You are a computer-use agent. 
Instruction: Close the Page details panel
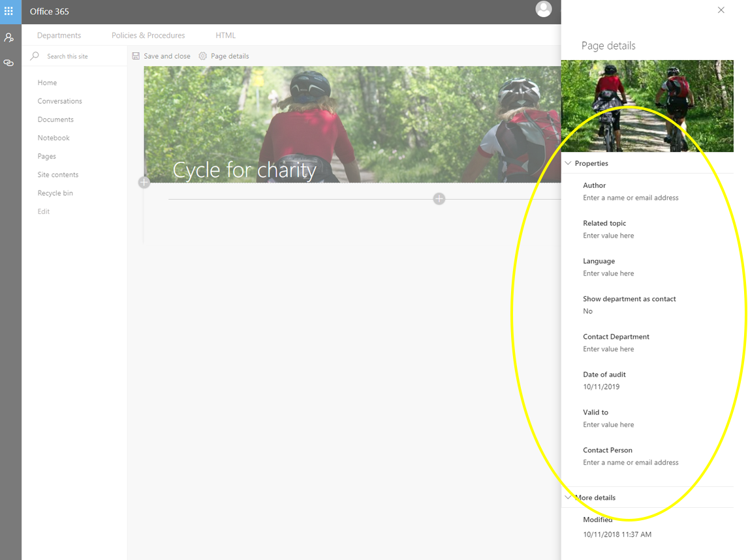coord(721,10)
